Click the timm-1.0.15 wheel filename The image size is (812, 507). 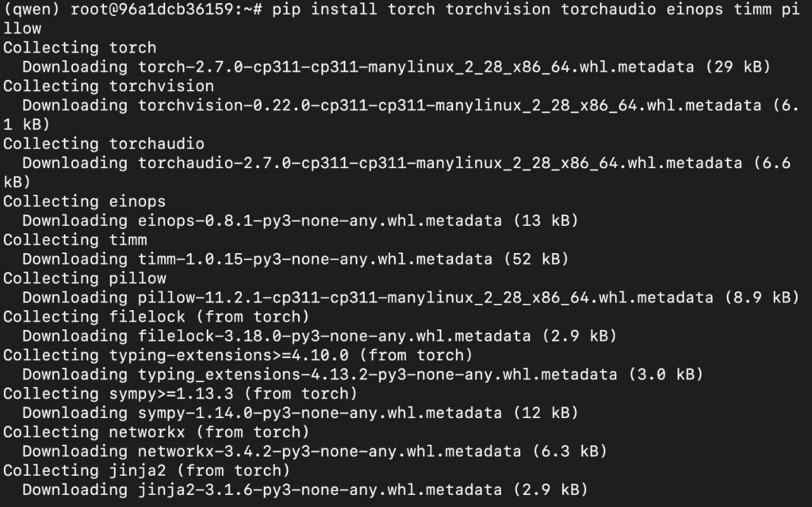[314, 259]
